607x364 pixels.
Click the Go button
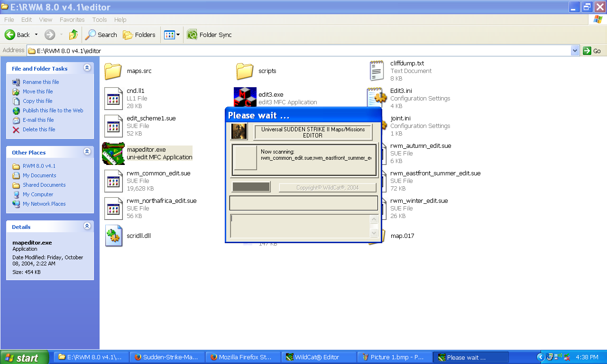593,51
